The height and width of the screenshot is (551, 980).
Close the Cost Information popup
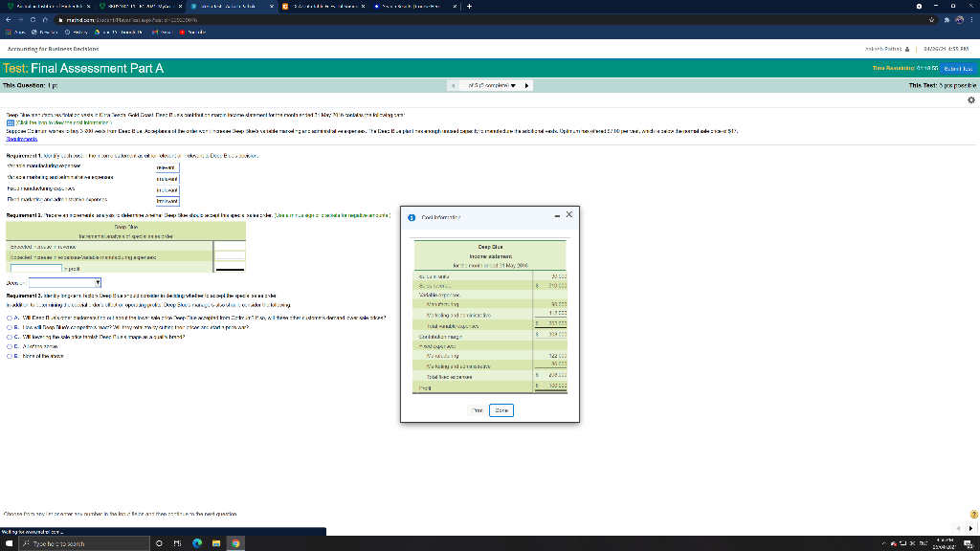568,214
